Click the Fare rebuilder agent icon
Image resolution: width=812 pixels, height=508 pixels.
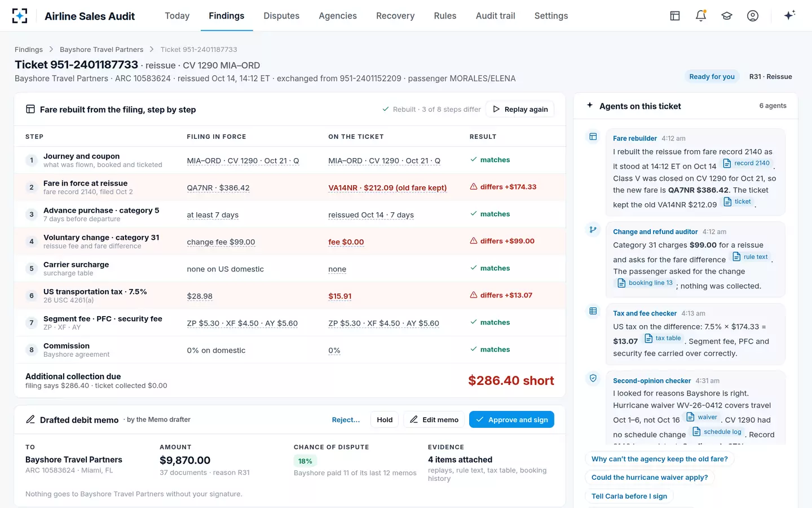pyautogui.click(x=593, y=137)
